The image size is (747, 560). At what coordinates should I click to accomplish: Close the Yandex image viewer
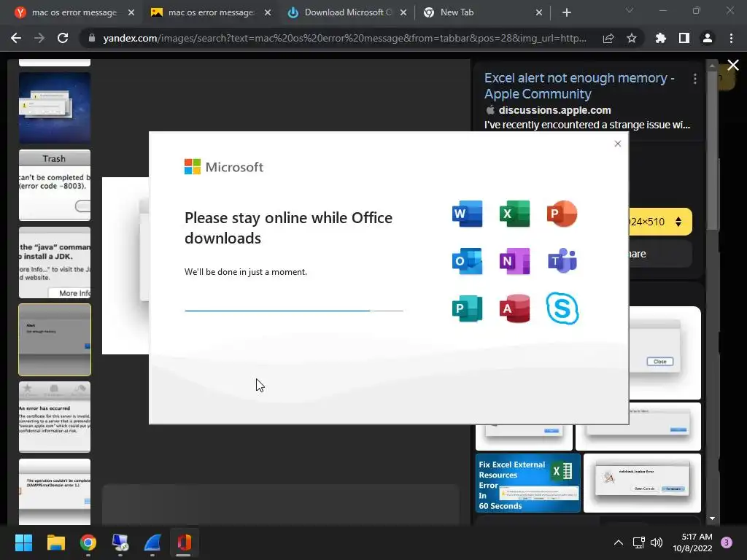[x=733, y=65]
